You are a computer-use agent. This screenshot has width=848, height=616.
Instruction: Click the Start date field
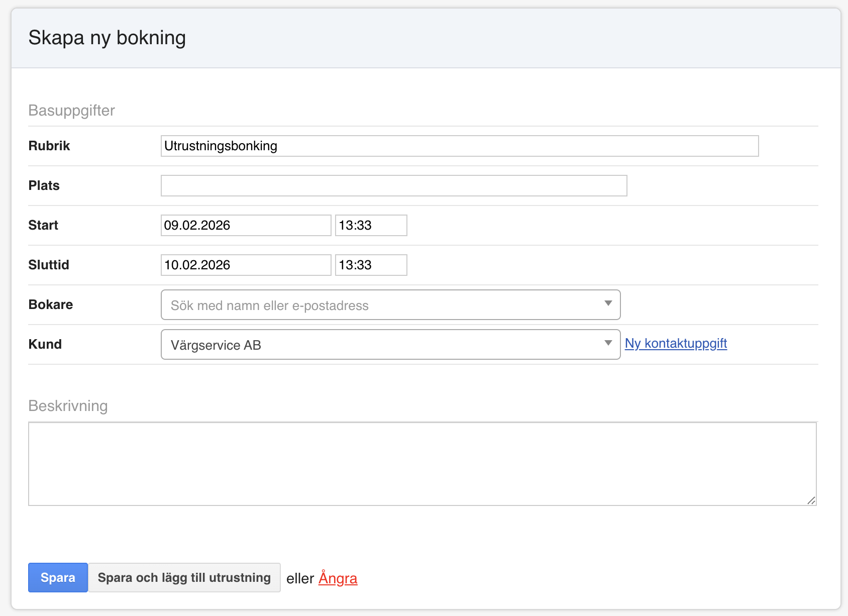coord(246,226)
